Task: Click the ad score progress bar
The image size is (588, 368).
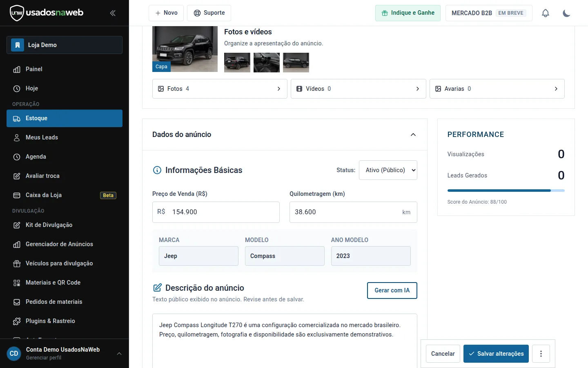Action: (506, 191)
